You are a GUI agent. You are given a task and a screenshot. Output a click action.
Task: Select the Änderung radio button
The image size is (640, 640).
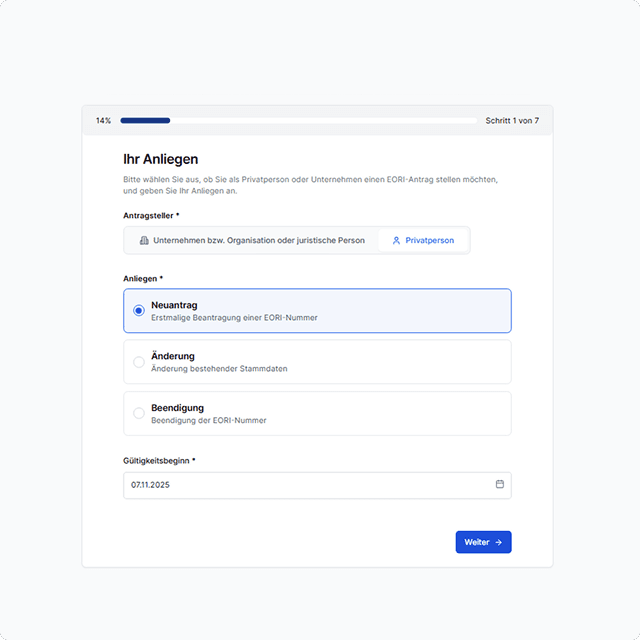[139, 362]
